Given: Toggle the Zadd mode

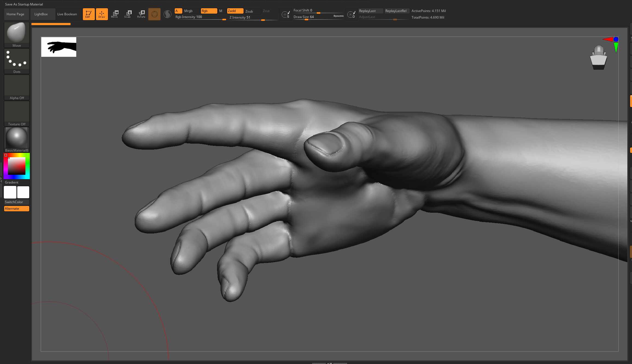Looking at the screenshot, I should point(235,11).
